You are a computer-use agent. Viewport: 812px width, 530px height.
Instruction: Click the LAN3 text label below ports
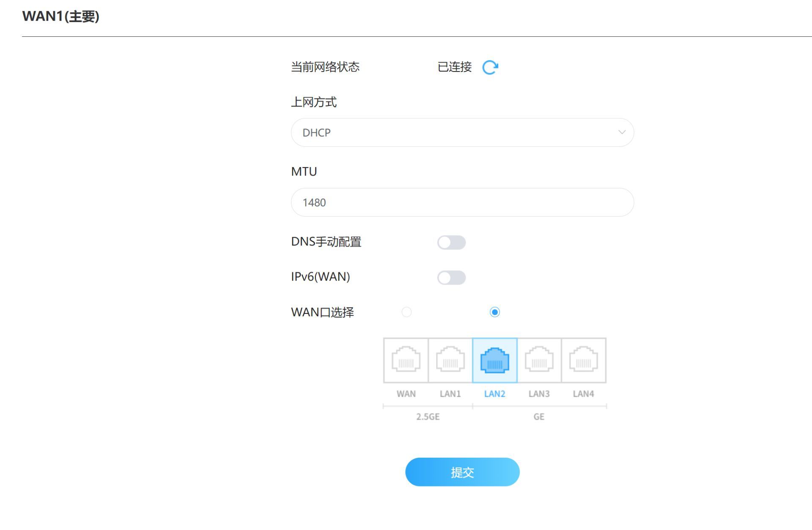(539, 394)
